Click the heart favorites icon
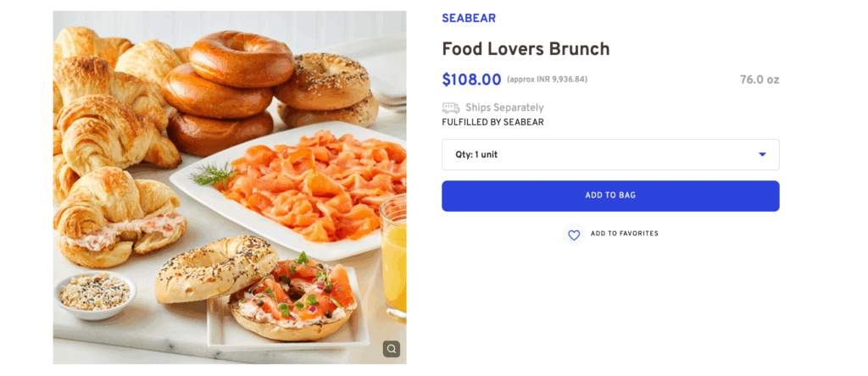The height and width of the screenshot is (376, 868). pyautogui.click(x=574, y=235)
